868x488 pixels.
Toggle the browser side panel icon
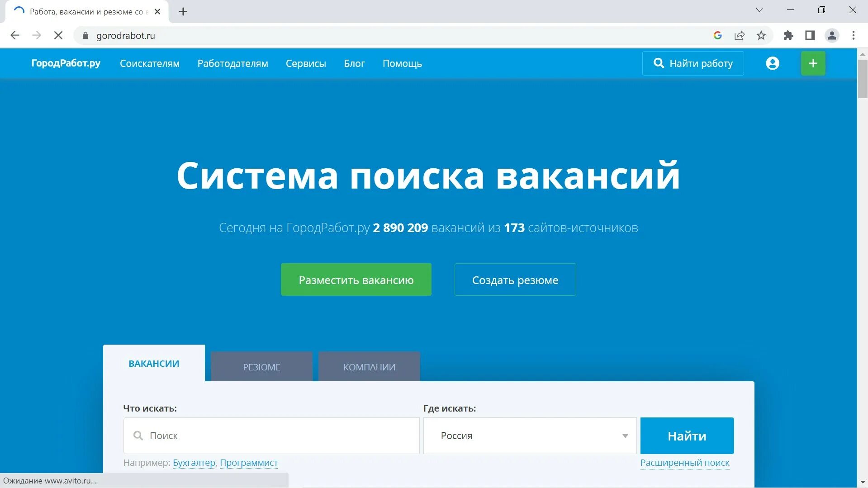[x=810, y=35]
